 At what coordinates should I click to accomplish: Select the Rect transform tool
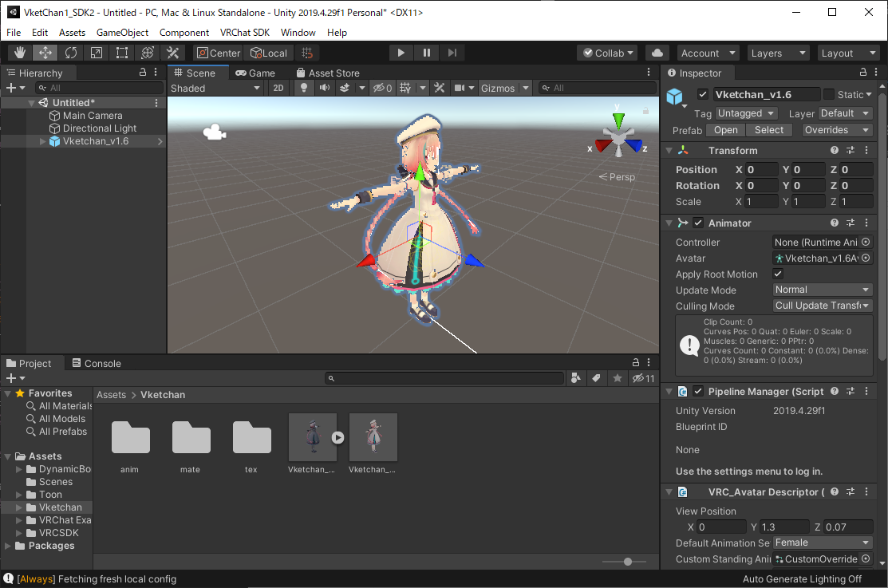[x=122, y=53]
